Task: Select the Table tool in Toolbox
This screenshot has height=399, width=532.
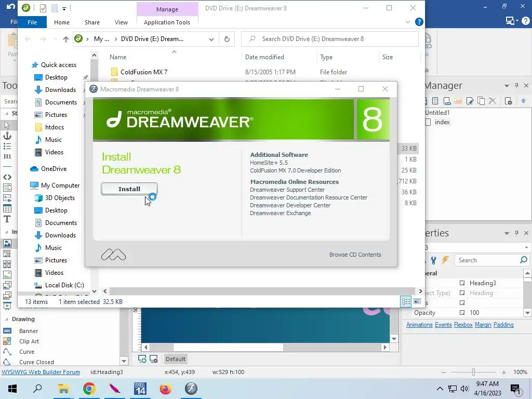Action: 7,208
